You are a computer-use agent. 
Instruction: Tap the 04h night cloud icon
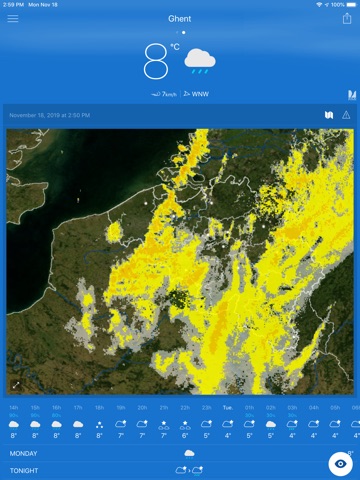(x=314, y=424)
